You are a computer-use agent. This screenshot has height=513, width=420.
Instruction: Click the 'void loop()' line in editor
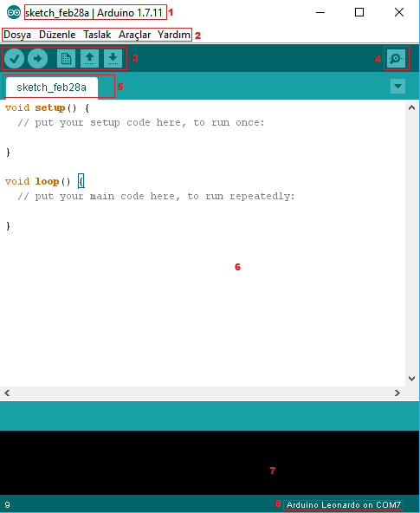pyautogui.click(x=44, y=181)
